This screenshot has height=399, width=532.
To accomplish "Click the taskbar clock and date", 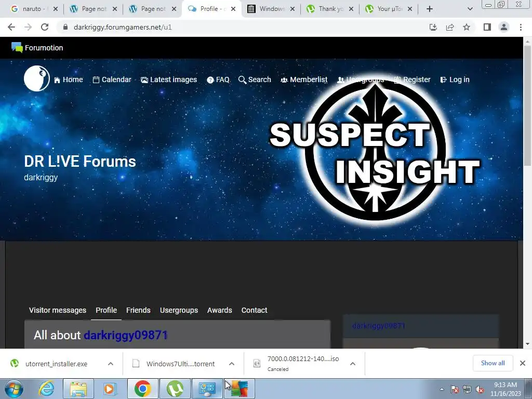I will [506, 389].
